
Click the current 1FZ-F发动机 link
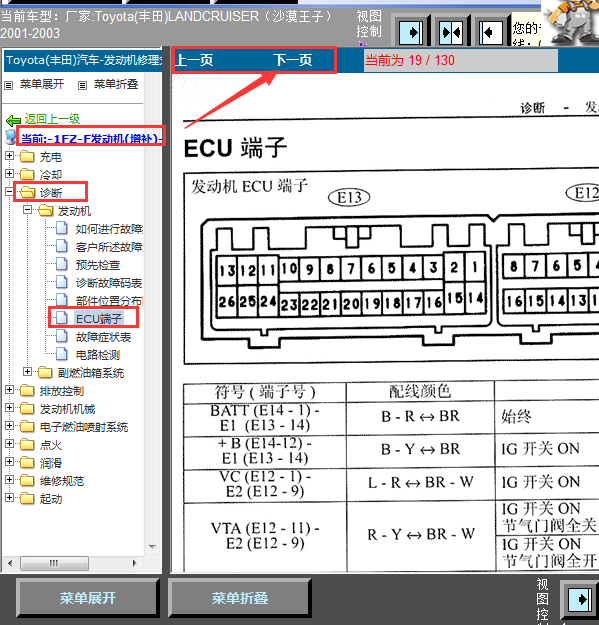(91, 138)
